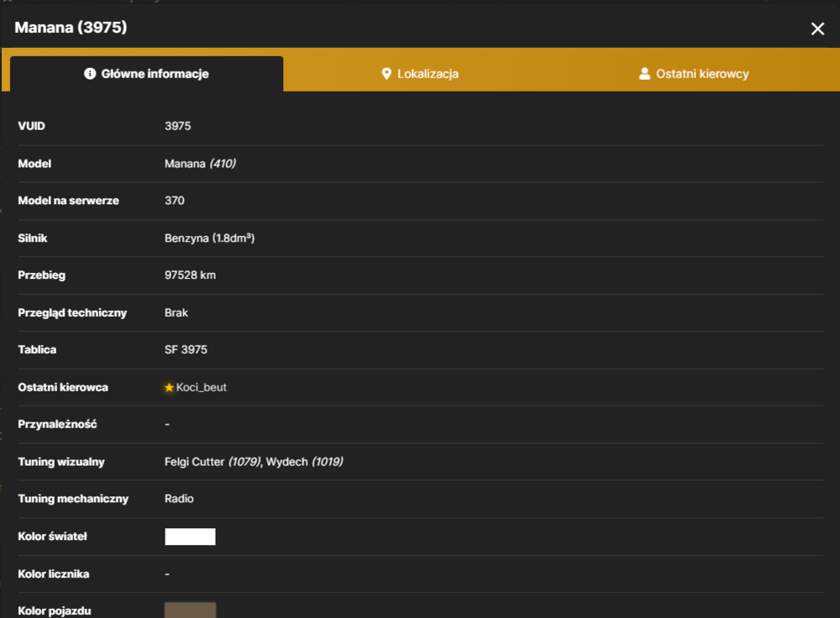
Task: Switch to the Lokalizacja tab
Action: click(x=419, y=74)
